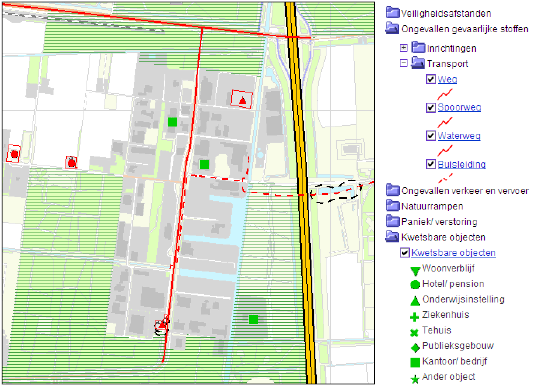536x388 pixels.
Task: Open the Paniek/ verstoring folder icon
Action: (x=392, y=221)
